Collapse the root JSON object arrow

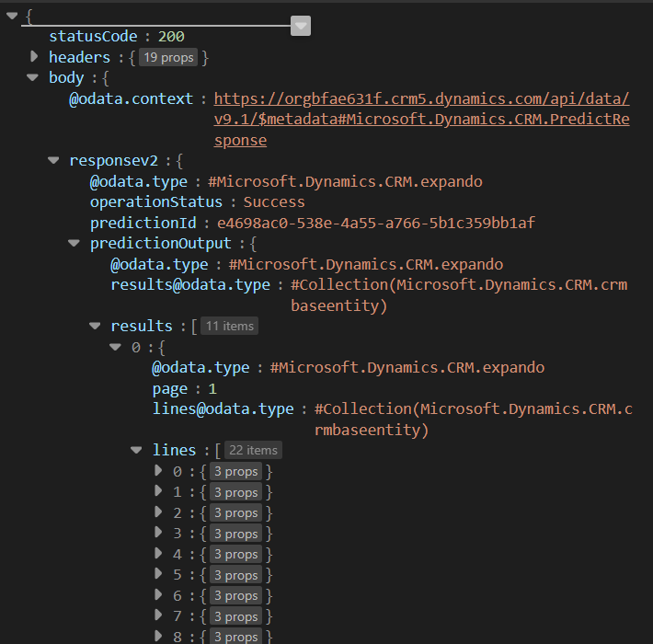(x=12, y=16)
